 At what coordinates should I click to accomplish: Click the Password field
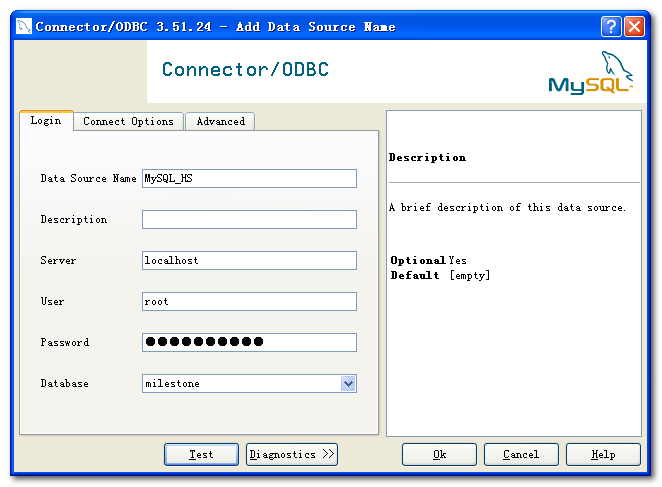(249, 342)
